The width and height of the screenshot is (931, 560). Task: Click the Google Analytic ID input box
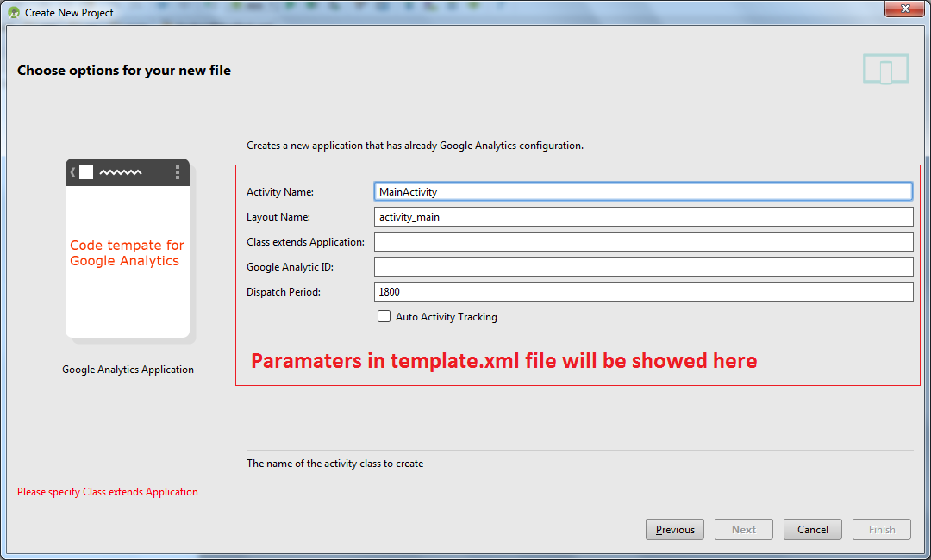pyautogui.click(x=643, y=266)
